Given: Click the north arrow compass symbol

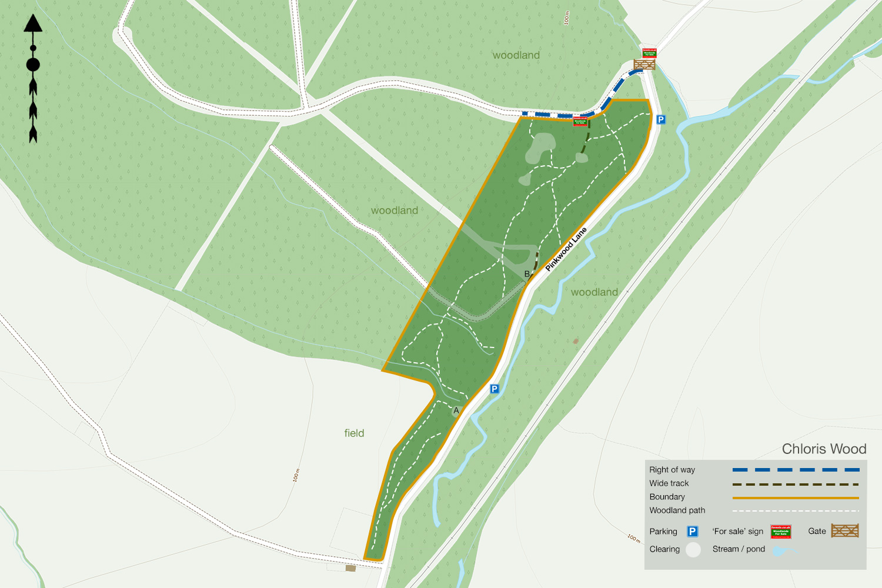Looking at the screenshot, I should [x=33, y=79].
